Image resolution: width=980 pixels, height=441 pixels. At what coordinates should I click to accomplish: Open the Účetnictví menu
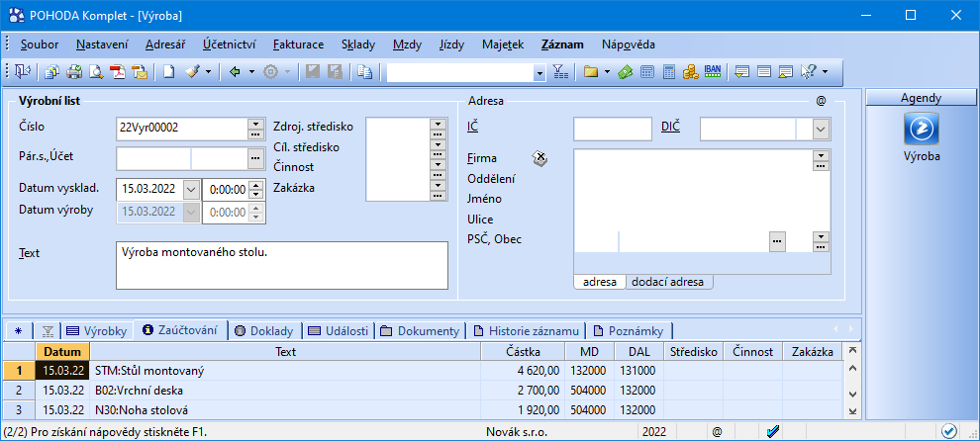click(x=228, y=44)
